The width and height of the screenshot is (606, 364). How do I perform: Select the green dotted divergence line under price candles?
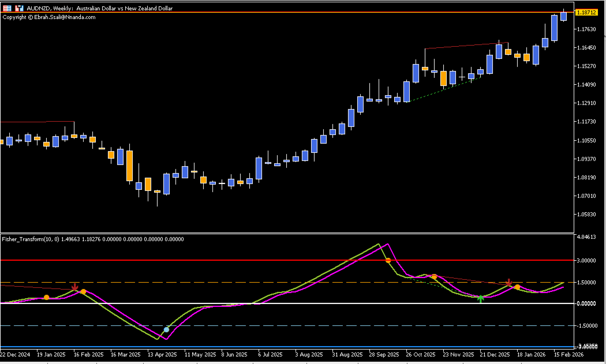pos(444,89)
